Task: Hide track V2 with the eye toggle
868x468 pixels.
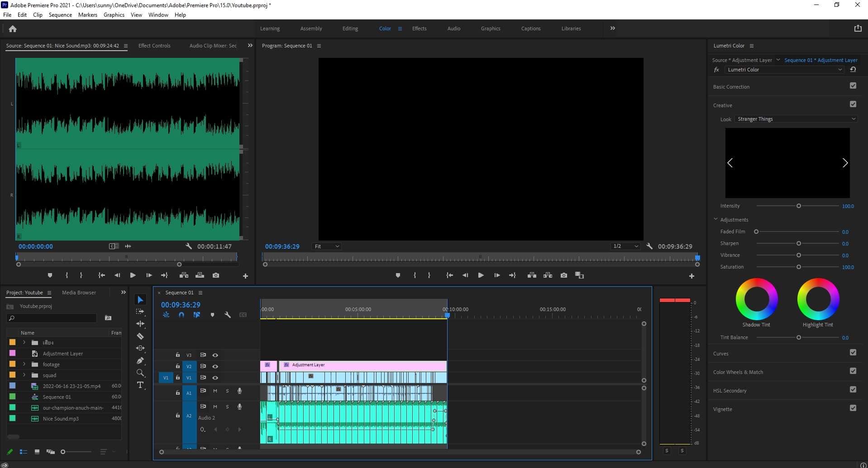Action: click(215, 366)
